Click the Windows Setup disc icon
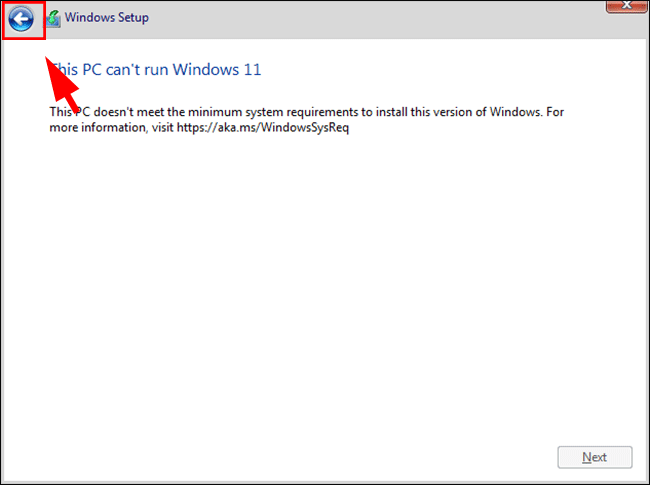This screenshot has width=650, height=485. (x=53, y=18)
